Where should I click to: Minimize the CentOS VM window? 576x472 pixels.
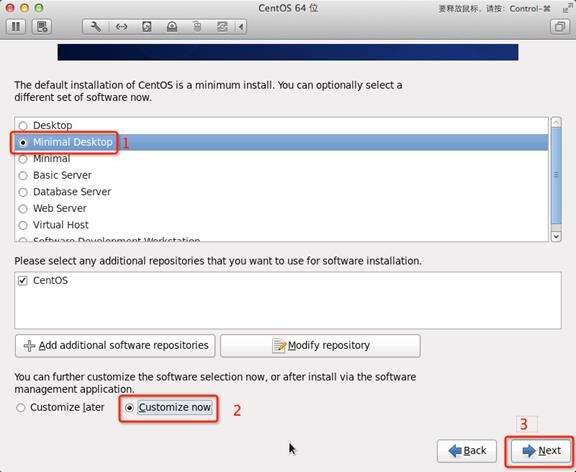(x=25, y=8)
